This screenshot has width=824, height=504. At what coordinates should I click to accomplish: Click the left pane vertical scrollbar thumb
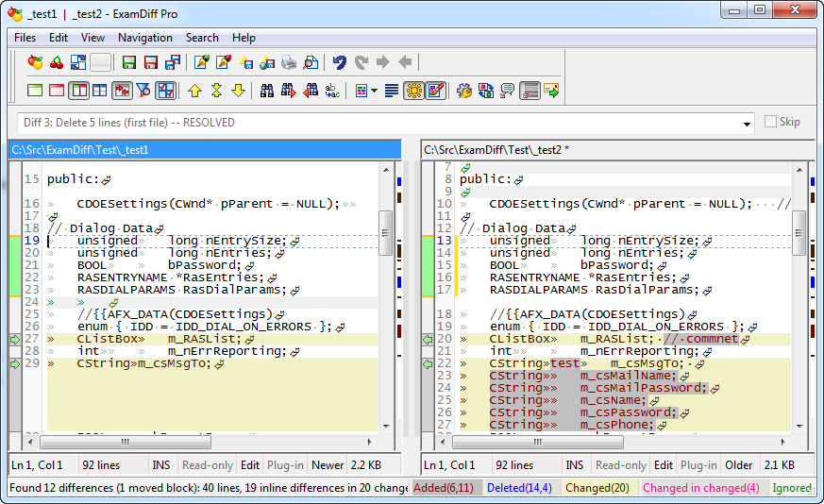pyautogui.click(x=386, y=232)
